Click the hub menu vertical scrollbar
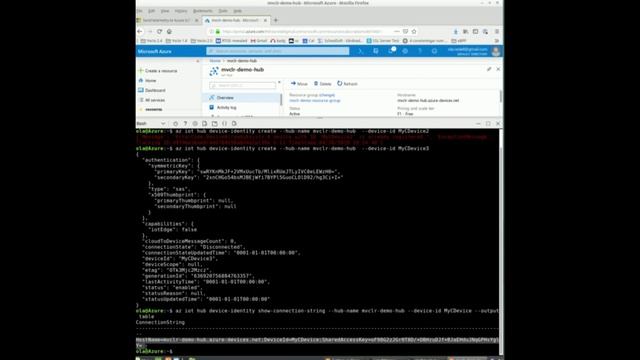 click(281, 99)
